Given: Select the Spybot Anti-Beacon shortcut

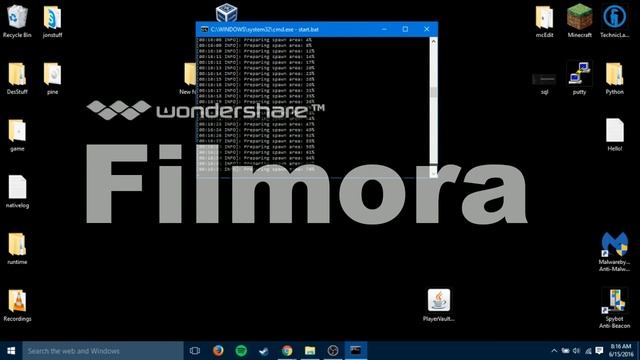Looking at the screenshot, I should pyautogui.click(x=614, y=308).
